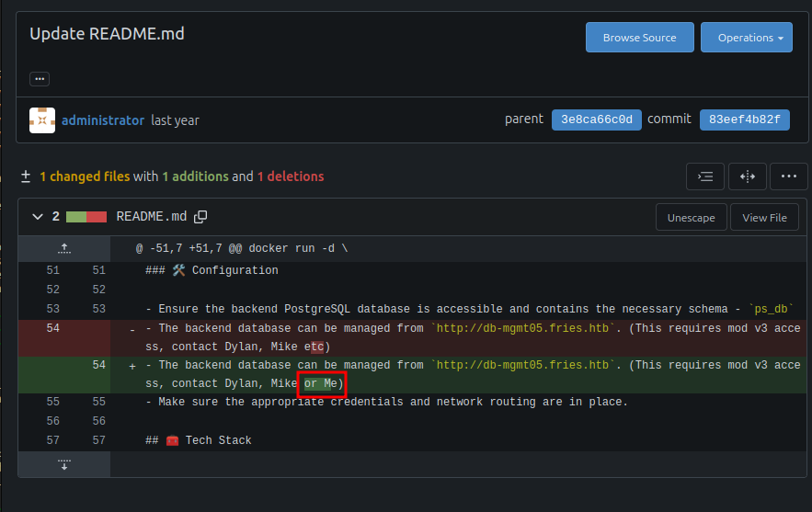Click the added line 54 number
The image size is (812, 512).
click(98, 365)
